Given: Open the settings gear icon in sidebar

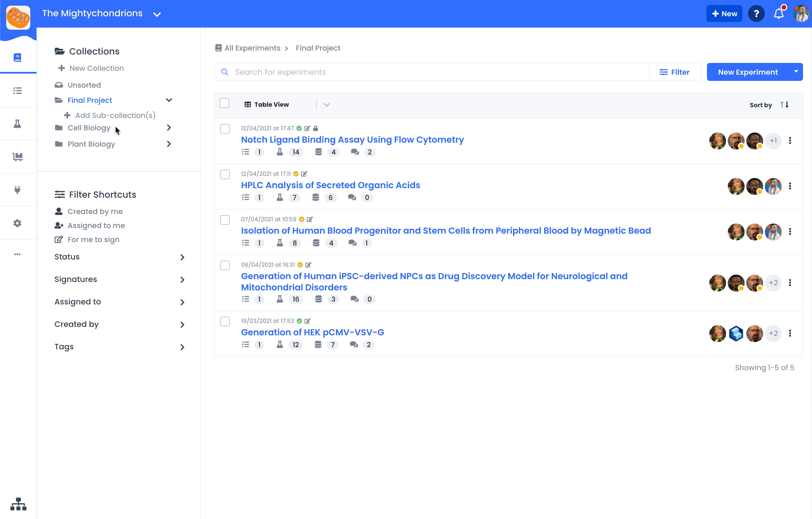Looking at the screenshot, I should [x=17, y=223].
